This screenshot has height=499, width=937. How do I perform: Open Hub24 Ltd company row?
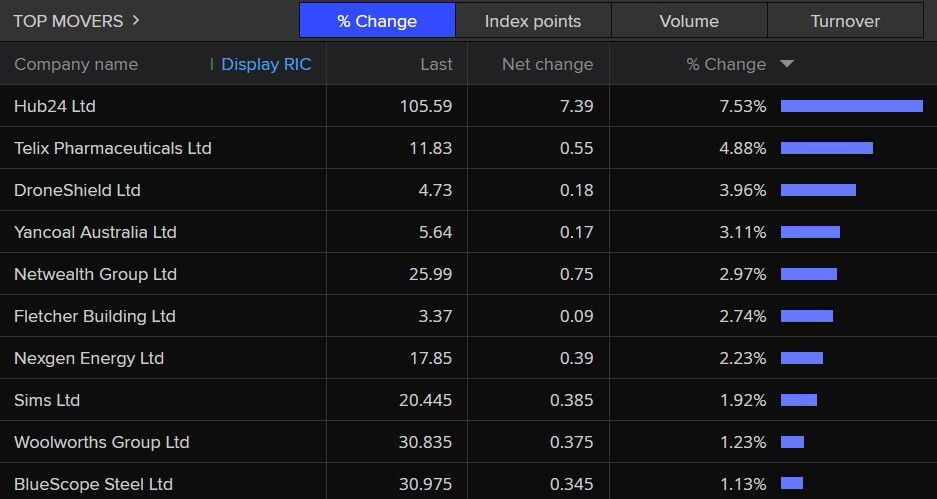point(55,106)
